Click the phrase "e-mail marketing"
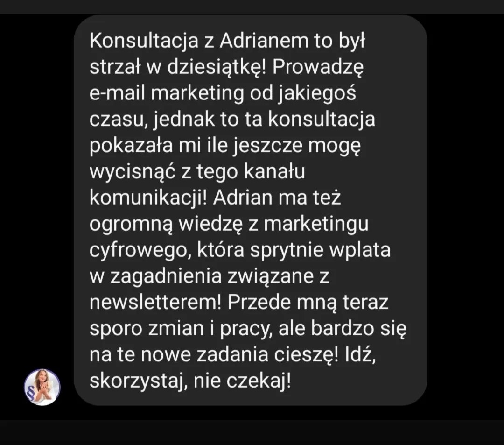Image resolution: width=504 pixels, height=445 pixels. (x=167, y=93)
